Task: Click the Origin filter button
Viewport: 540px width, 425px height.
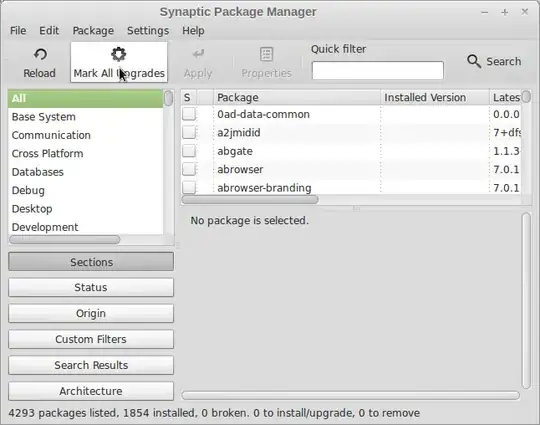Action: point(91,313)
